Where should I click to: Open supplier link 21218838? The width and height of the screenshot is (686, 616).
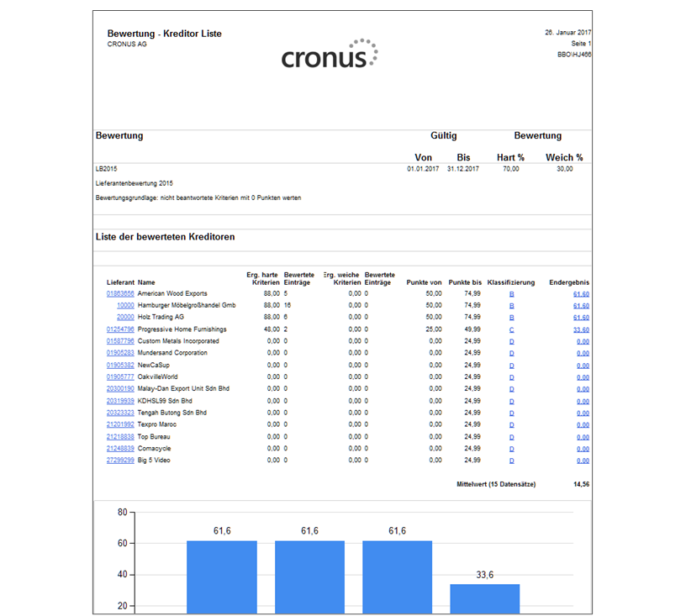pyautogui.click(x=120, y=437)
